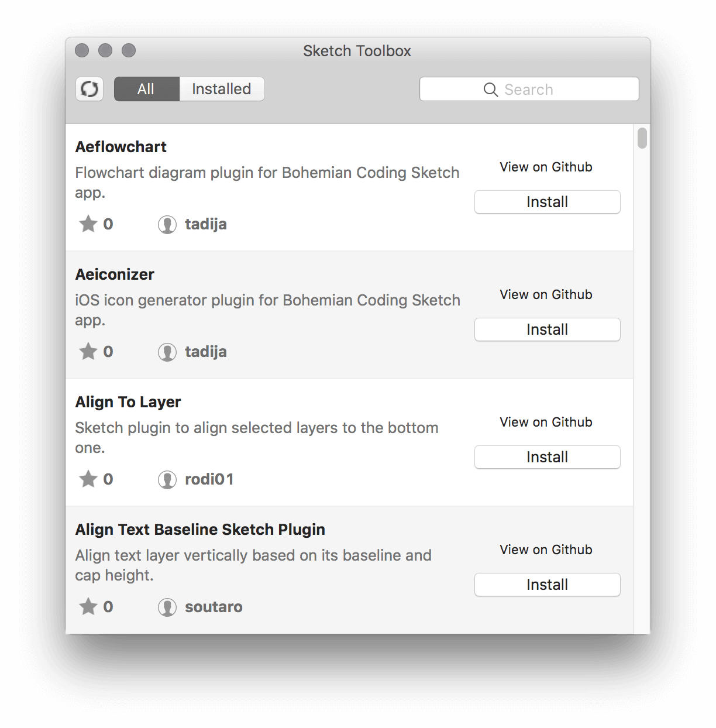Switch to the Installed tab
Image resolution: width=716 pixels, height=728 pixels.
coord(221,89)
